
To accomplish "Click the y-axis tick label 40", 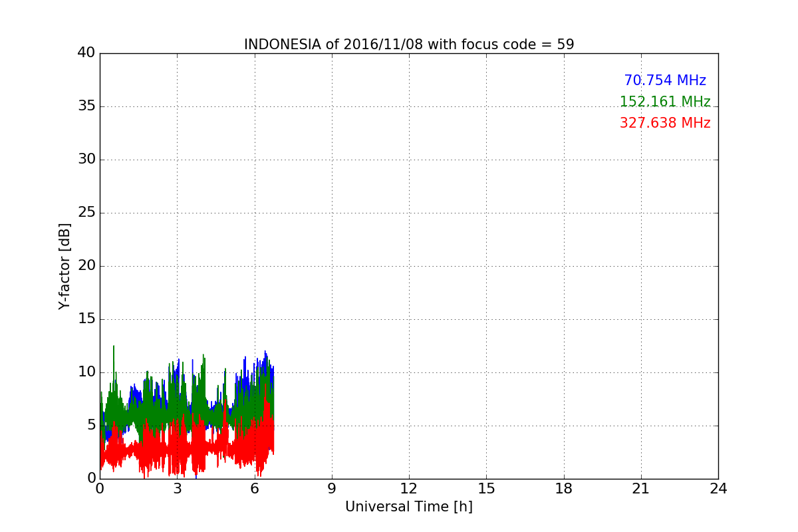I will pos(87,53).
